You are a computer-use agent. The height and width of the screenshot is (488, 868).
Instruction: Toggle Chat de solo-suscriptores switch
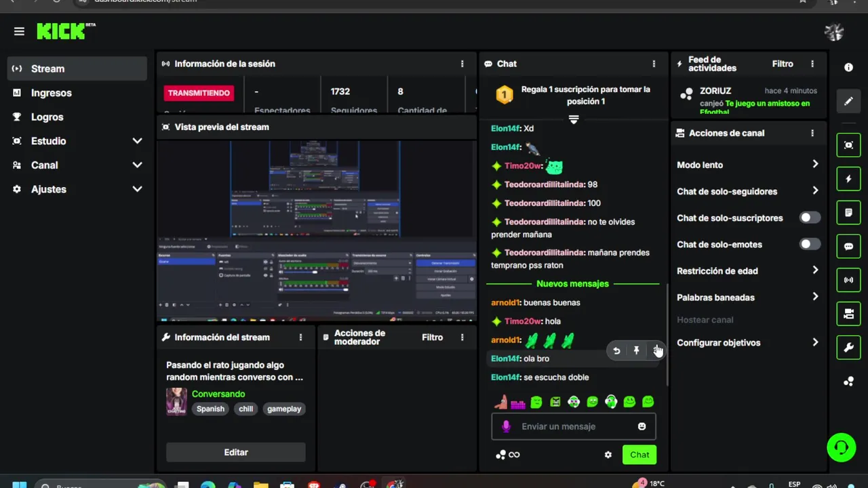[x=809, y=218]
